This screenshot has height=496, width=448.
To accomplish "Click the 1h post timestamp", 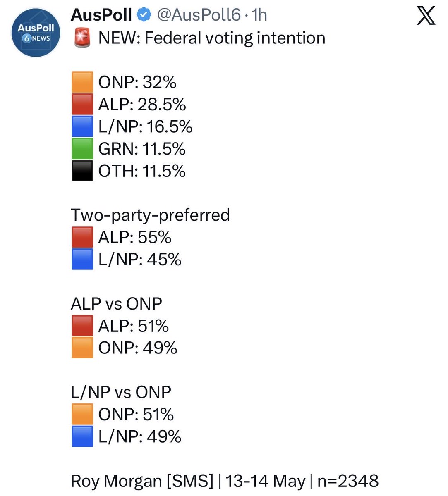I will point(259,15).
